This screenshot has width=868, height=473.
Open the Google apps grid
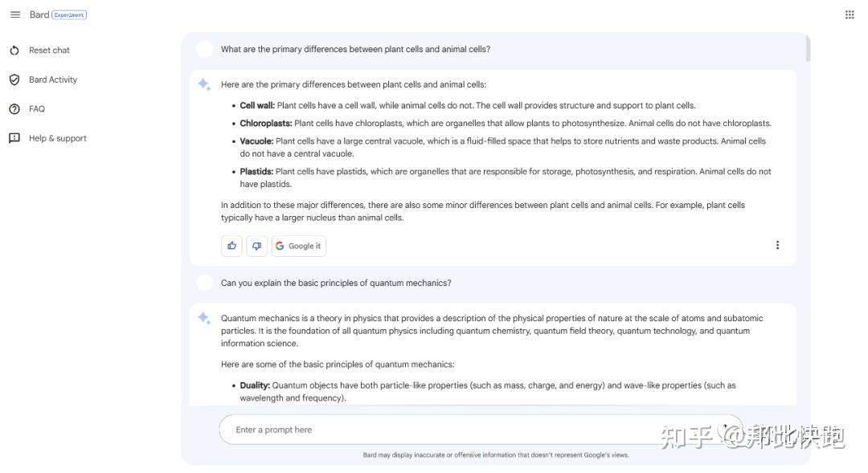click(x=850, y=15)
